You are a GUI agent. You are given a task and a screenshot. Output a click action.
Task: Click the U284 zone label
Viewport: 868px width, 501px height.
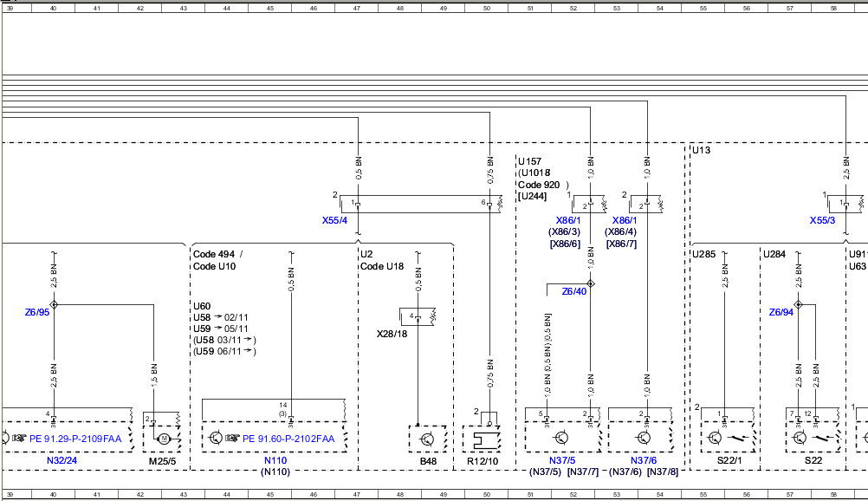tap(774, 254)
